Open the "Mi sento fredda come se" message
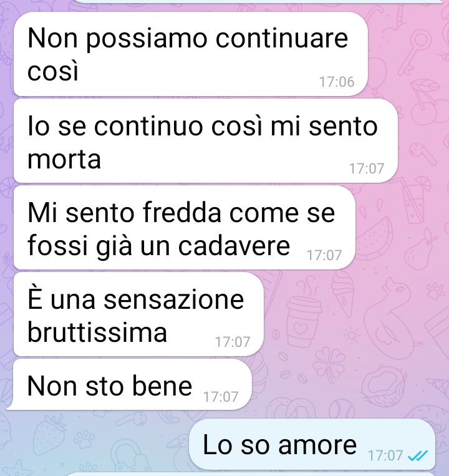This screenshot has width=449, height=476. click(184, 228)
